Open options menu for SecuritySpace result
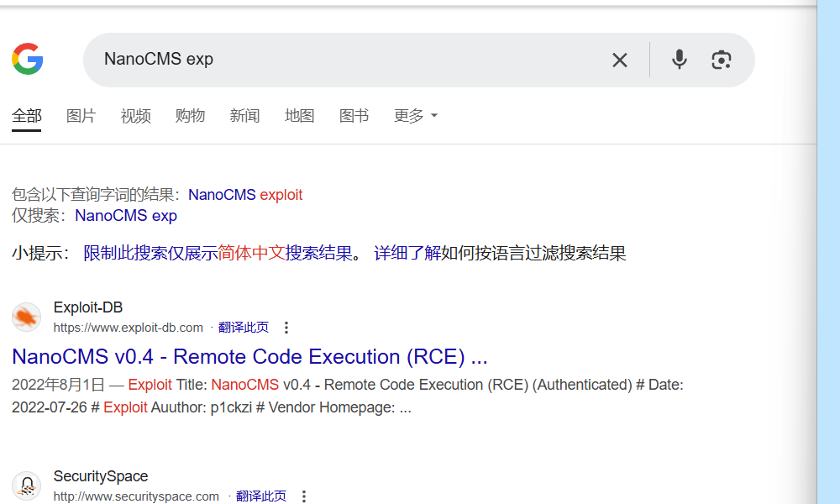 click(x=304, y=496)
